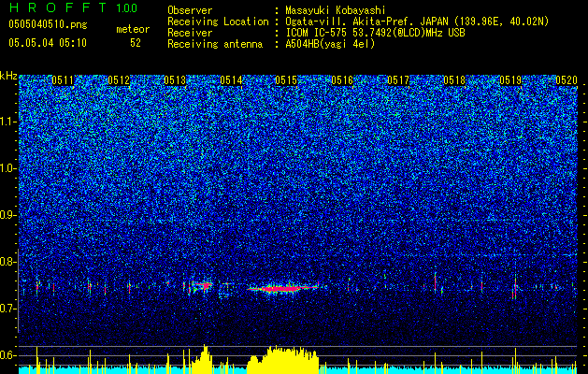
Task: Click the kHz axis unit label
Action: click(x=8, y=76)
